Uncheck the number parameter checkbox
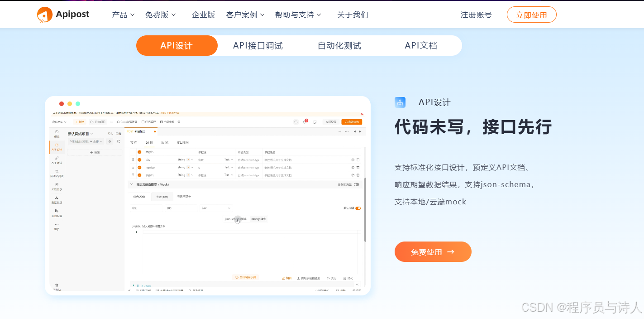 pos(139,167)
